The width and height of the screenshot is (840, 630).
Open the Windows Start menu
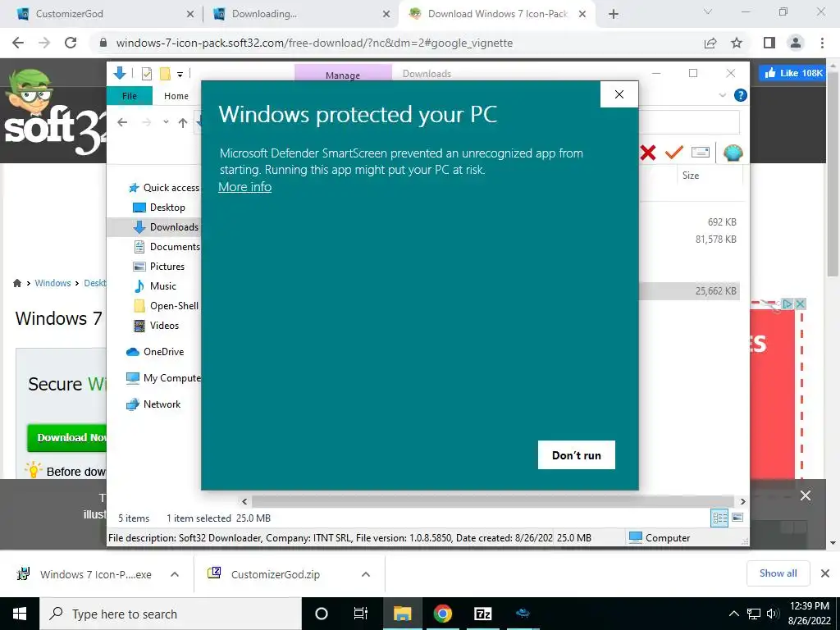20,614
